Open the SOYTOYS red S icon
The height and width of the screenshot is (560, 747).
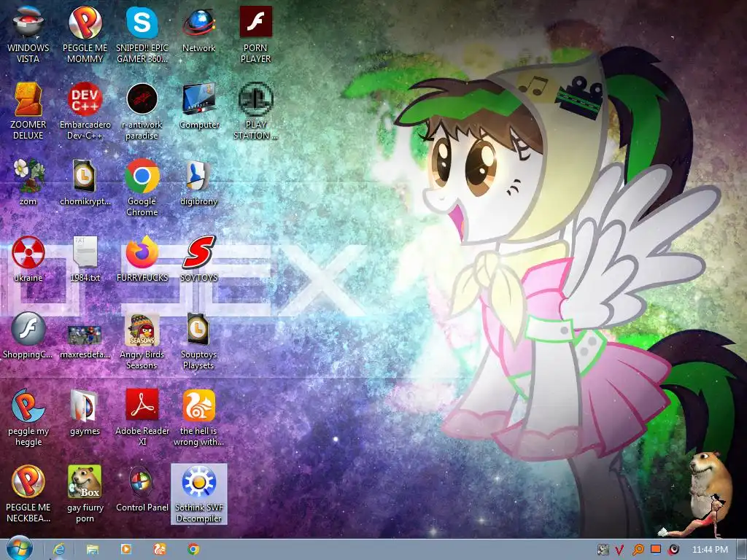coord(198,259)
